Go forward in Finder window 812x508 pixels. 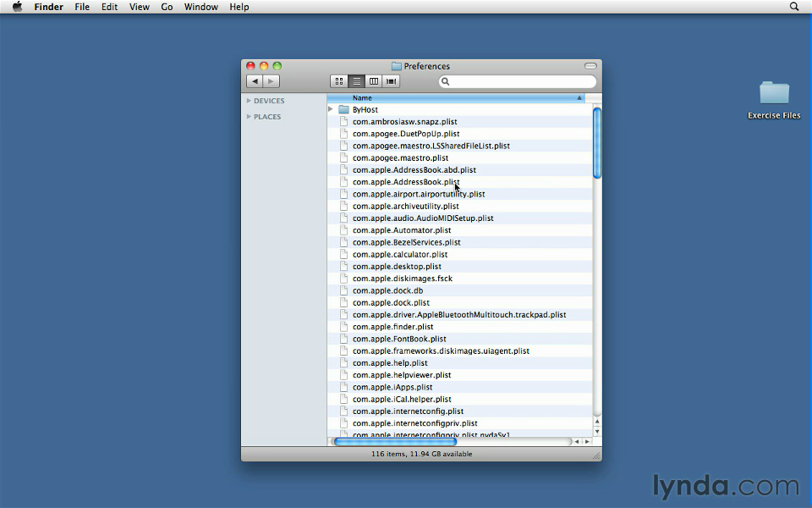tap(272, 81)
